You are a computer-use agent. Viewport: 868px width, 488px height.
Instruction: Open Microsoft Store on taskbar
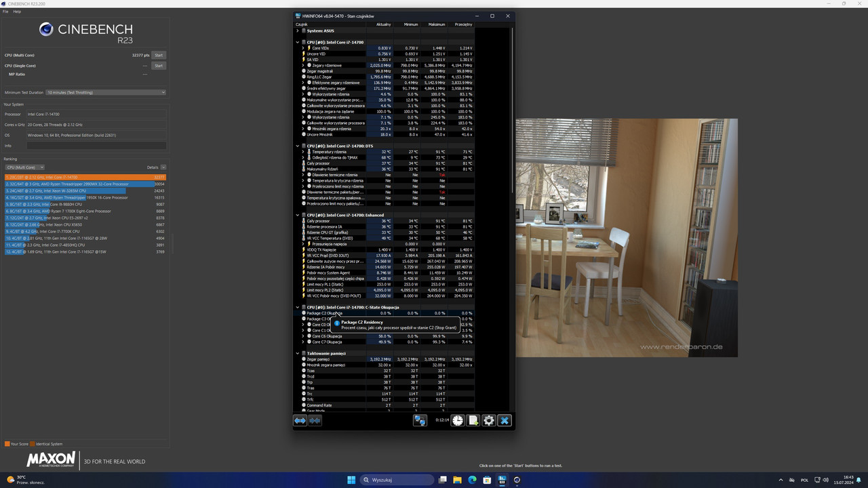[488, 480]
